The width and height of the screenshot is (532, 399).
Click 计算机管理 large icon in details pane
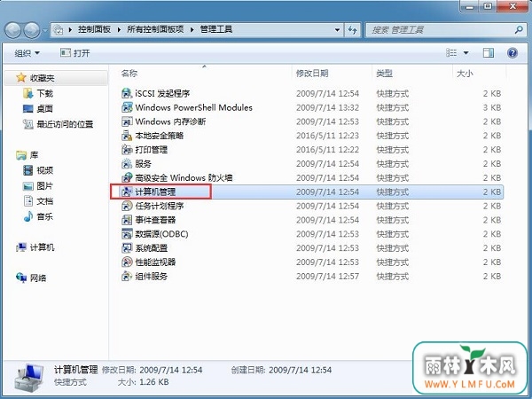coord(29,377)
